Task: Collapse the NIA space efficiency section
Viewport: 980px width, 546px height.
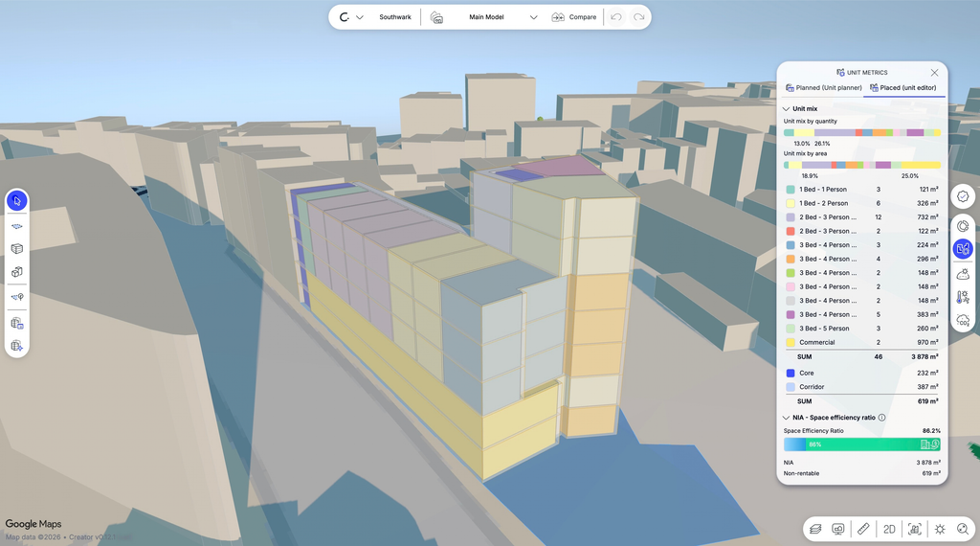Action: click(787, 417)
